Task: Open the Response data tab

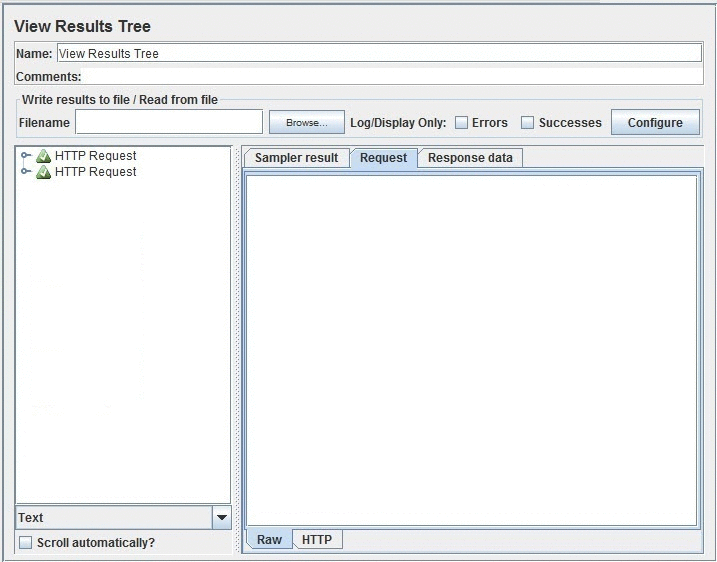Action: 470,158
